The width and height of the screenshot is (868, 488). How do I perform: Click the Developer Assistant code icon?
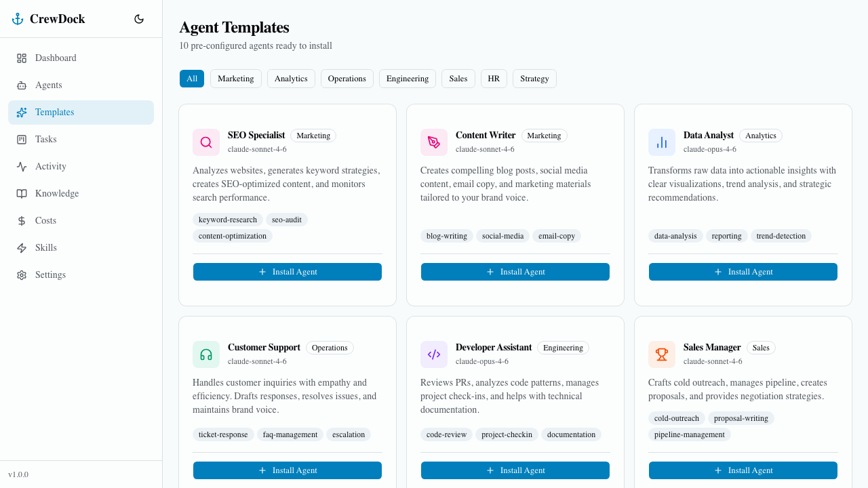click(x=433, y=354)
